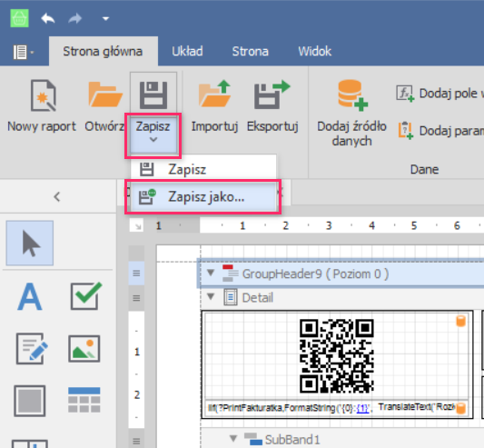484x448 pixels.
Task: Click the Dodaj parametr button
Action: coord(440,130)
